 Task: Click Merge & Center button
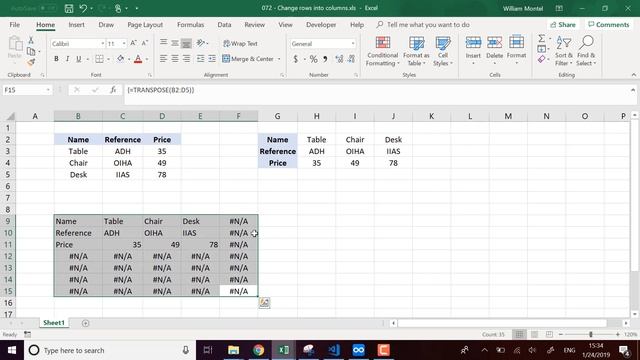point(248,59)
